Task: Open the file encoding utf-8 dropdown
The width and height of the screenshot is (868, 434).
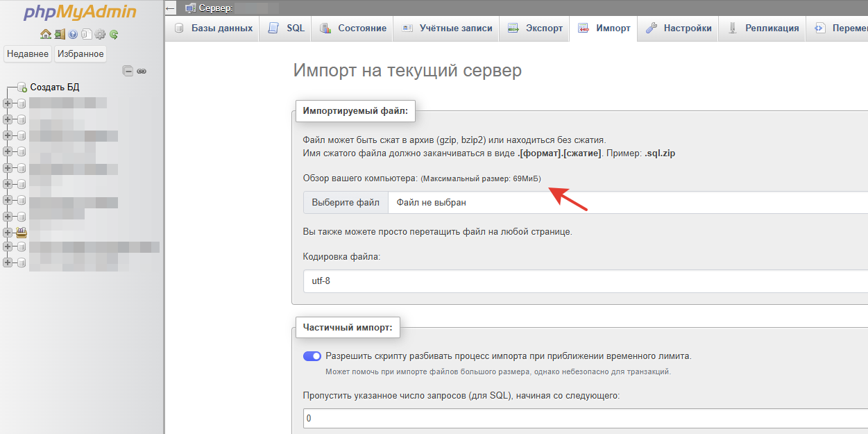Action: [583, 282]
